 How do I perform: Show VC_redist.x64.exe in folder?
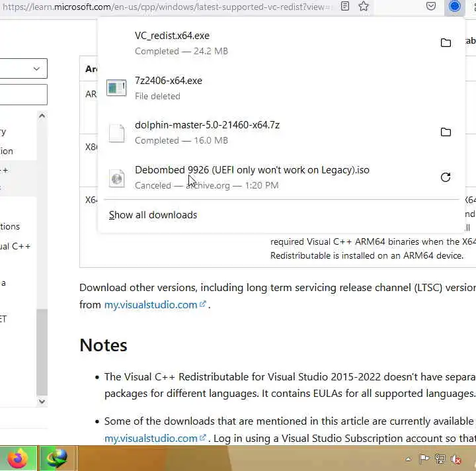(446, 43)
